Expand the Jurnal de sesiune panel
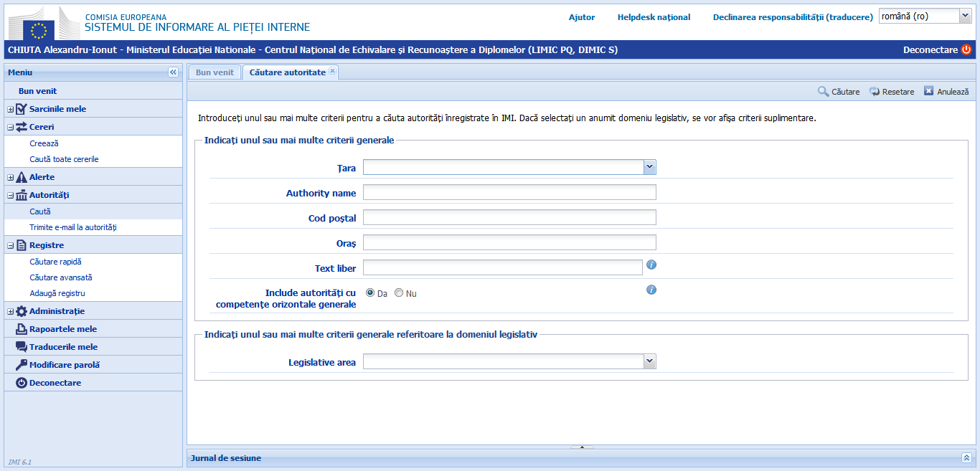 point(966,458)
